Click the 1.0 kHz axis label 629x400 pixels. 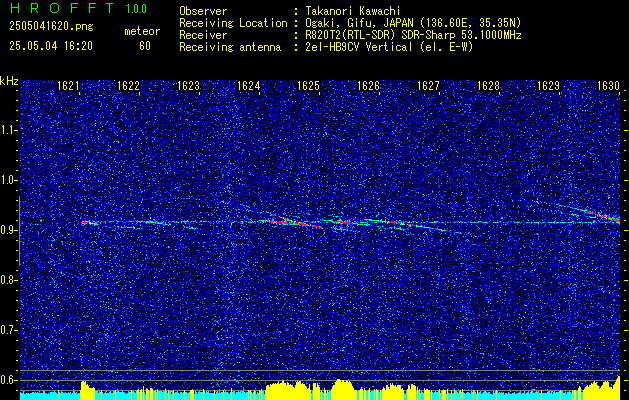click(x=9, y=180)
